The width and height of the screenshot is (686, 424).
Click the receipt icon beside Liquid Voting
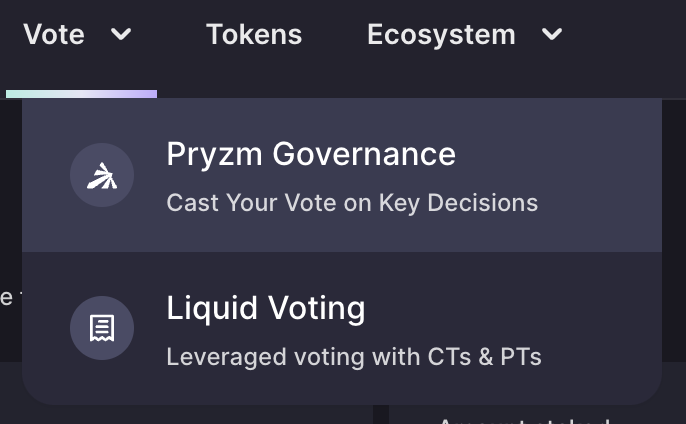[x=102, y=328]
